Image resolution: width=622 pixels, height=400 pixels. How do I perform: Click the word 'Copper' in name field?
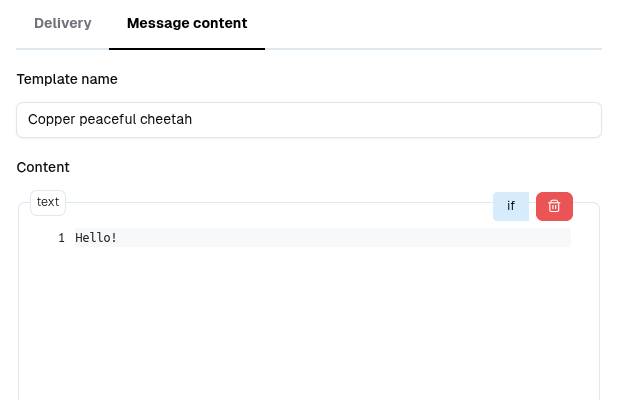coord(50,120)
